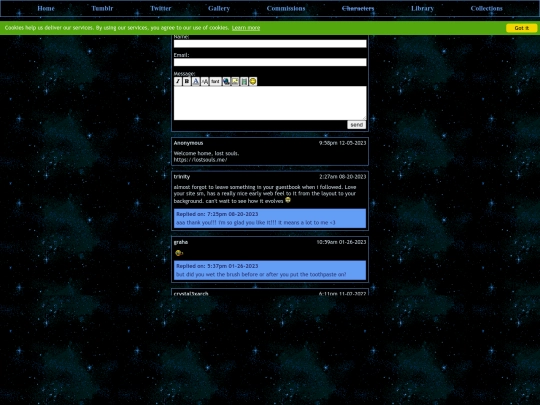This screenshot has width=540, height=405.
Task: Apply italic formatting in the message toolbar
Action: tap(178, 81)
